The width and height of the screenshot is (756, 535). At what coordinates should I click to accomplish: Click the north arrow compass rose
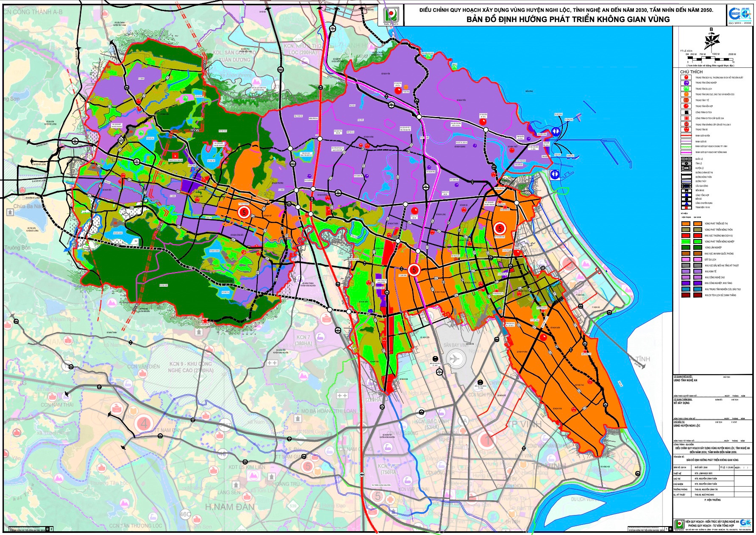pyautogui.click(x=712, y=42)
